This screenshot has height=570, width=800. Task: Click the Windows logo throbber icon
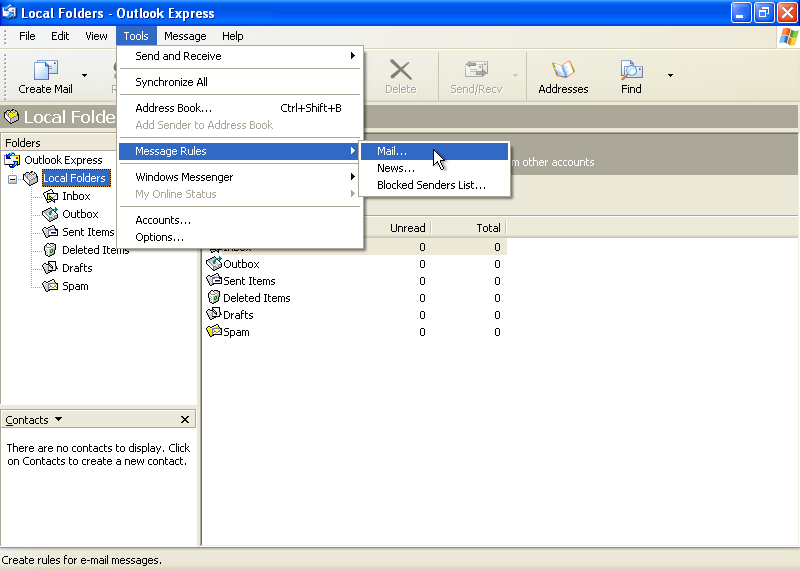click(x=788, y=37)
